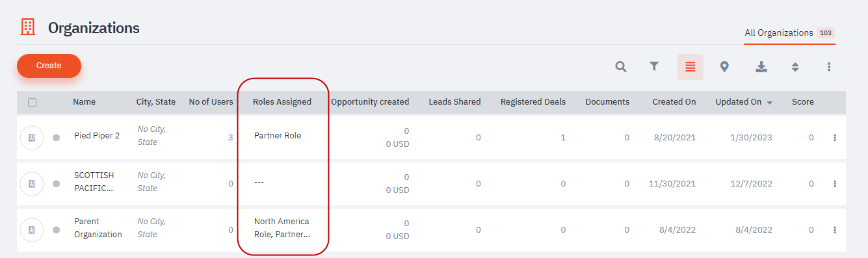Open the search magnifier icon
868x258 pixels.
(621, 66)
